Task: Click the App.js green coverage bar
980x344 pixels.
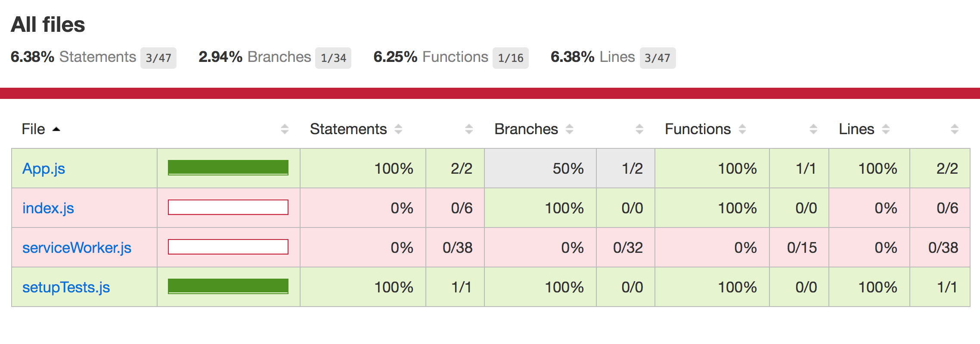Action: click(228, 168)
